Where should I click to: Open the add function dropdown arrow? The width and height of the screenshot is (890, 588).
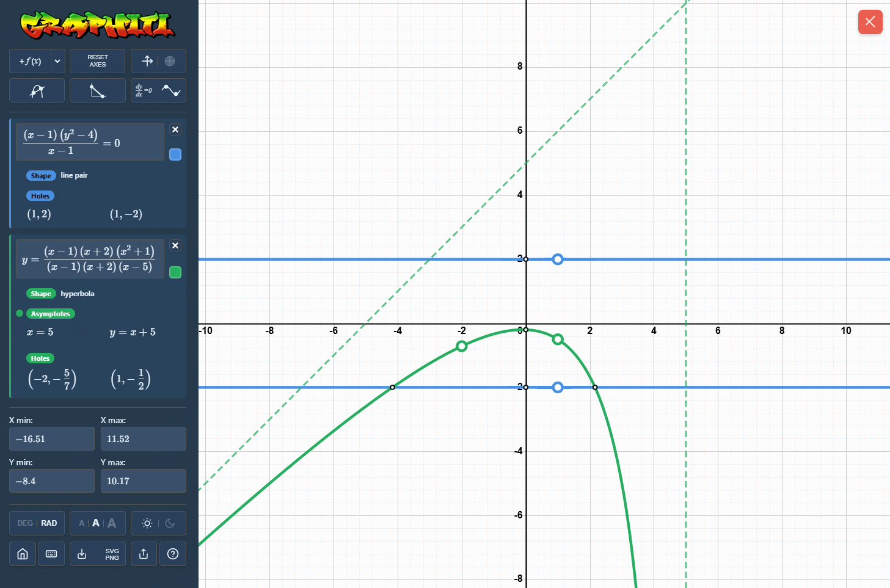coord(57,61)
